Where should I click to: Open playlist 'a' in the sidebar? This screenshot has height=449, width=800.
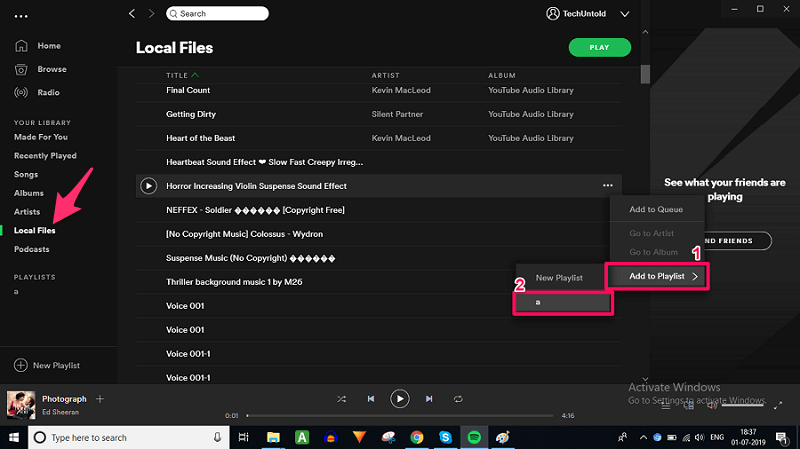(x=16, y=292)
